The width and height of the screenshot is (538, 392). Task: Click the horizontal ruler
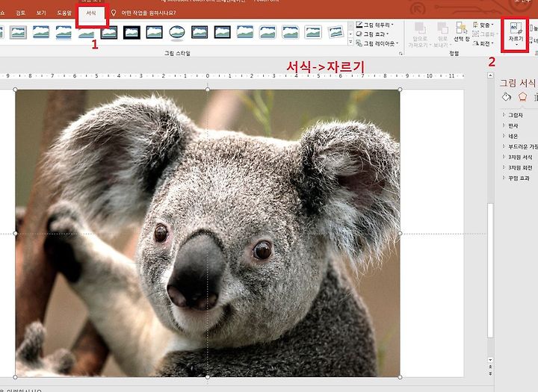232,76
